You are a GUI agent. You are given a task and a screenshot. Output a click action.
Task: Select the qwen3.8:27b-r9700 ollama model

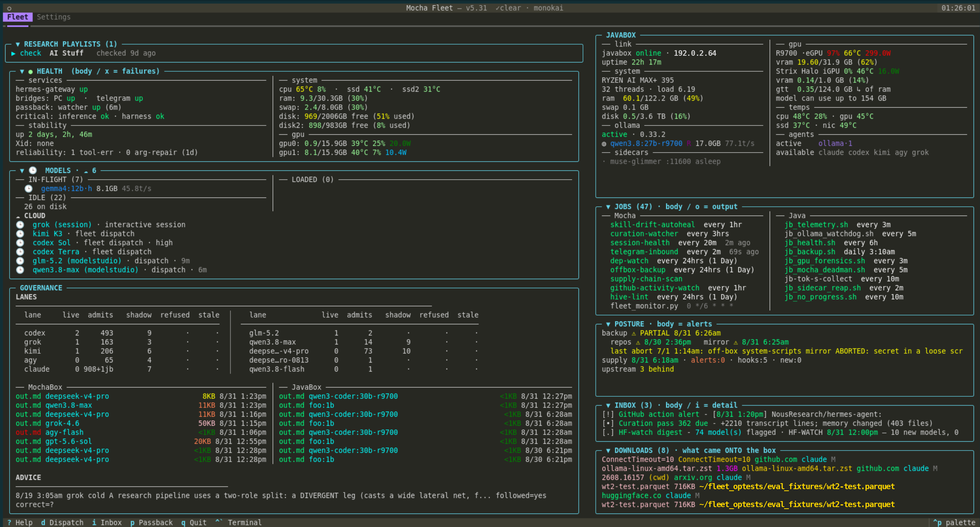coord(646,144)
